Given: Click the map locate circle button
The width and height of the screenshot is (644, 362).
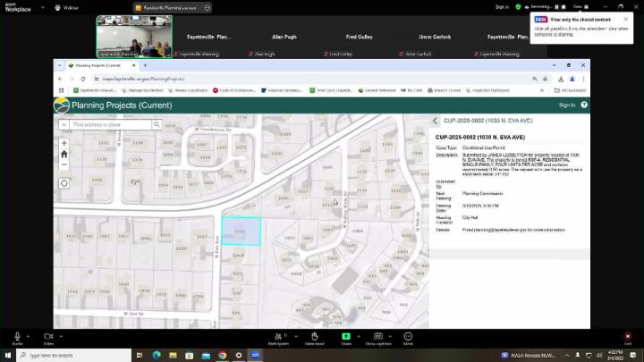Looking at the screenshot, I should coord(64,183).
